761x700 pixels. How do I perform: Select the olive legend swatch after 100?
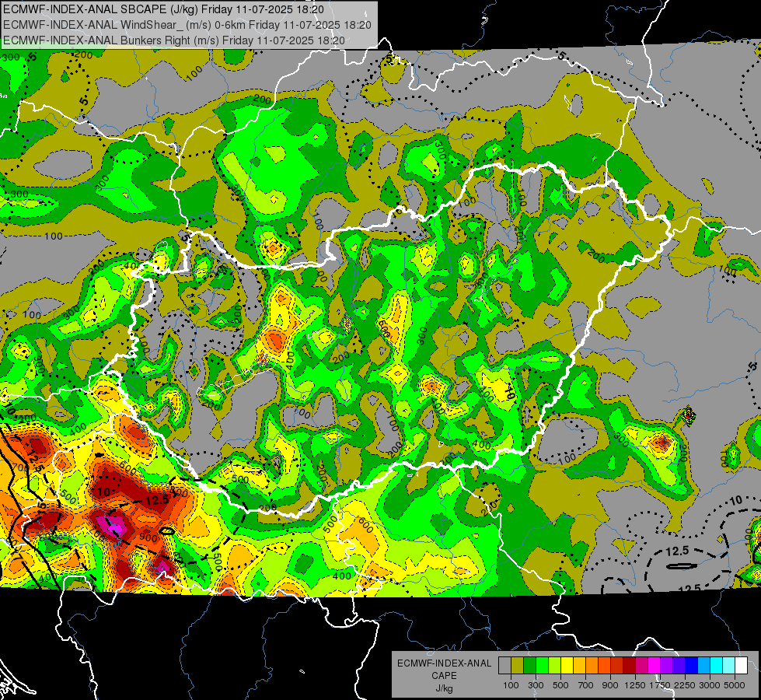(x=518, y=666)
